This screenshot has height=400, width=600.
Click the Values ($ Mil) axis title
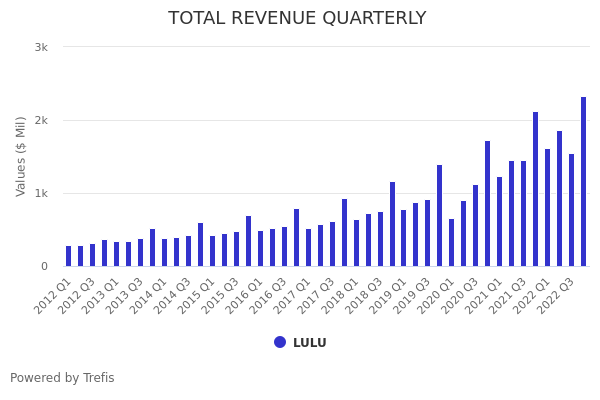[x=21, y=156]
